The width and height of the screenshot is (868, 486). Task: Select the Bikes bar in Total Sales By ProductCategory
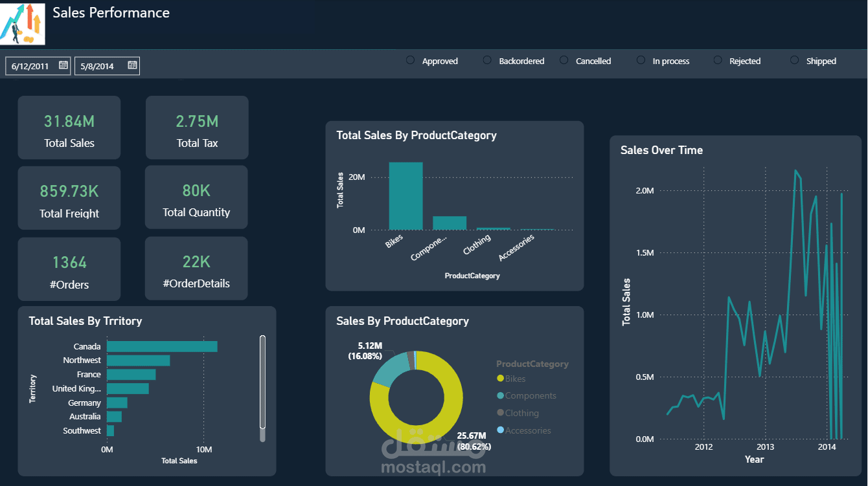click(407, 196)
